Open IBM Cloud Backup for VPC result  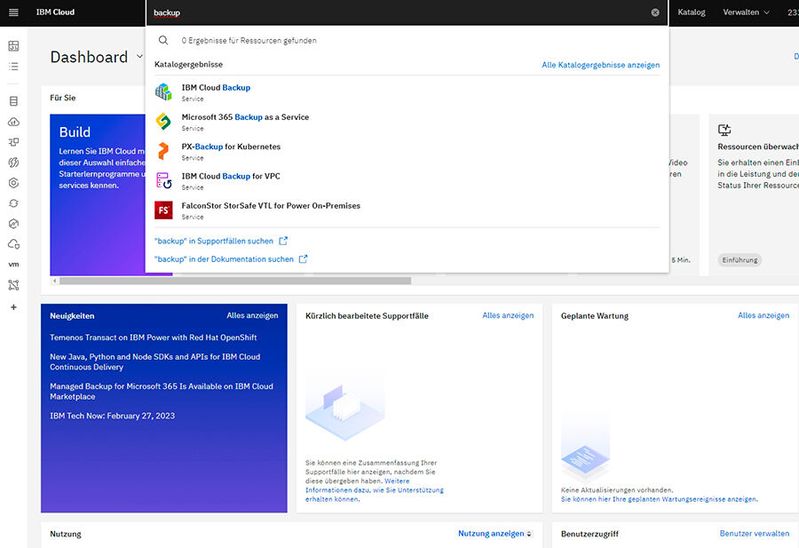(x=231, y=176)
